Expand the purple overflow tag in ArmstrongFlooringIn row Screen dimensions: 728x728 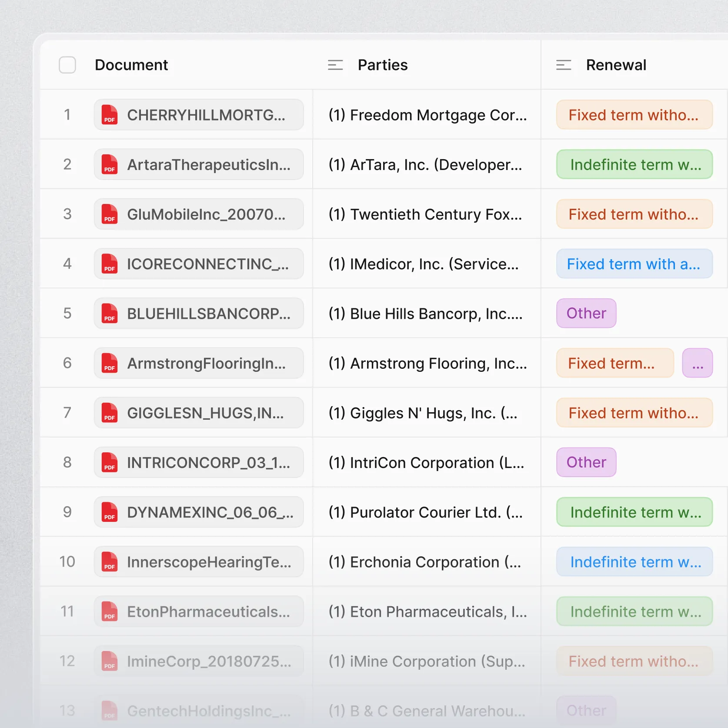pyautogui.click(x=698, y=363)
